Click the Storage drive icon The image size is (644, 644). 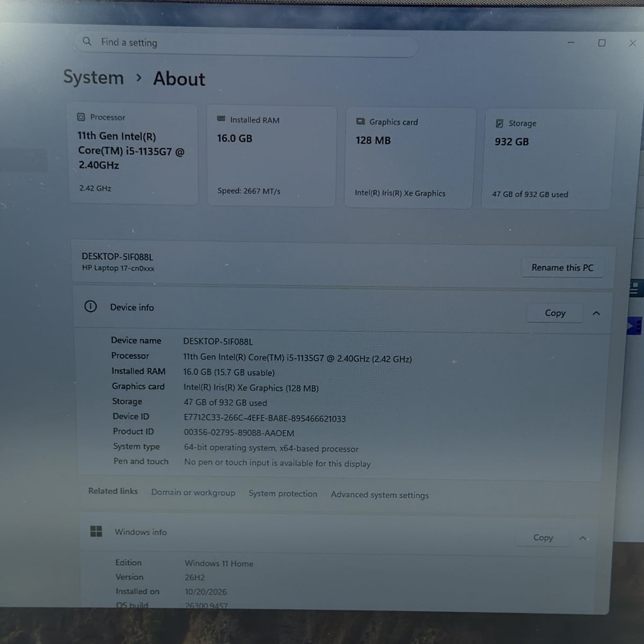(500, 123)
